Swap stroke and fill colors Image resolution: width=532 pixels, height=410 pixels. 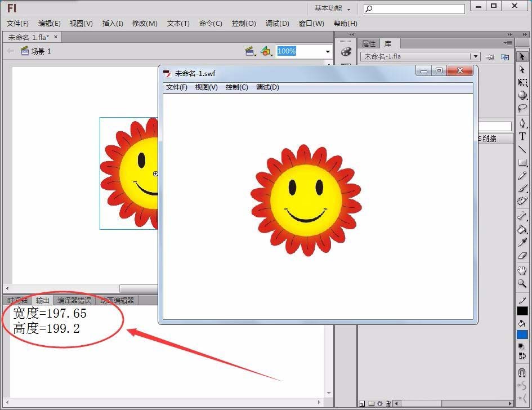tap(522, 356)
